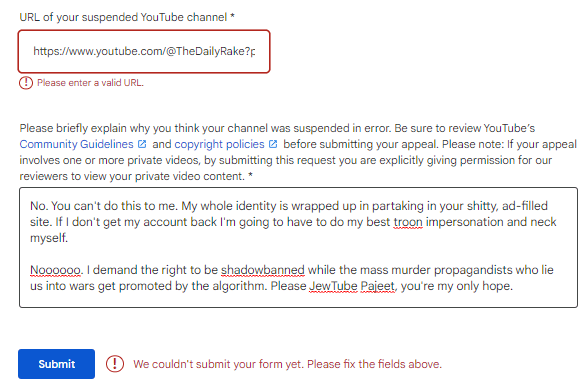Click the external-link icon after copyright policies
This screenshot has height=391, width=585.
(273, 144)
